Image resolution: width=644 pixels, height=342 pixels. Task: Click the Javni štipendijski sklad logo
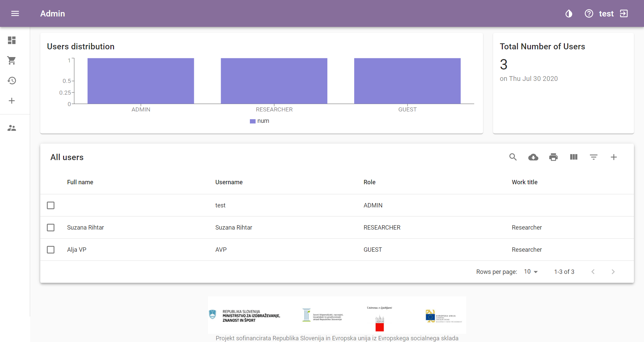pyautogui.click(x=323, y=315)
